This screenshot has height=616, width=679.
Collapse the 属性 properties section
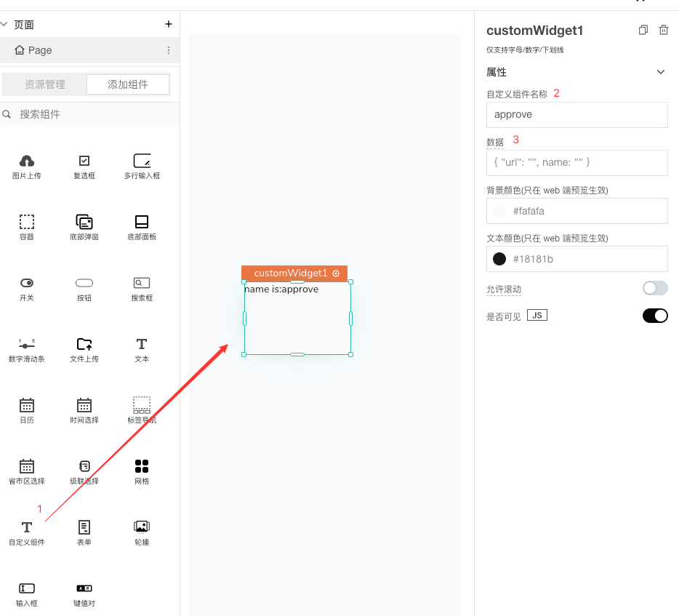pos(660,72)
